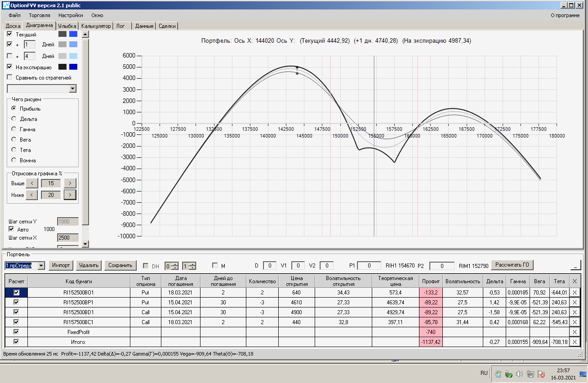Click the delete X for row RI152500BO1
The image size is (588, 383).
575,292
